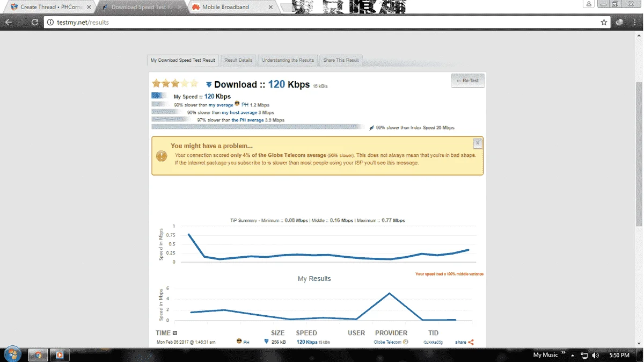The width and height of the screenshot is (644, 362).
Task: Open Chrome's three-dot menu
Action: pos(635,23)
